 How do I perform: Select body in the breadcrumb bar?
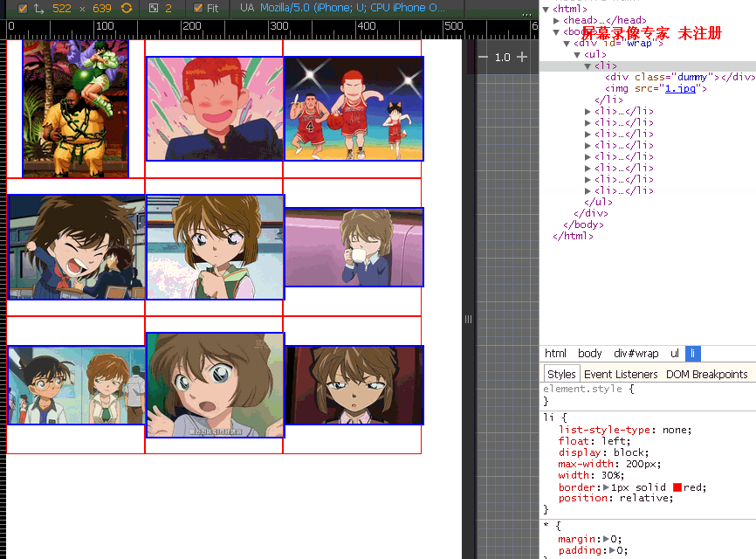[x=590, y=354]
